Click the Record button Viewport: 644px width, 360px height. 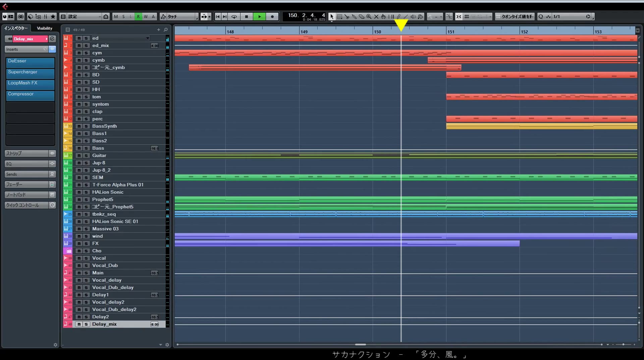click(x=272, y=16)
